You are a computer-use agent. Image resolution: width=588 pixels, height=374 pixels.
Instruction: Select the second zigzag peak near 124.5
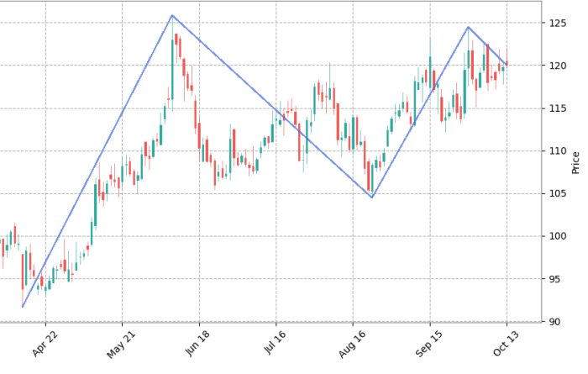469,27
